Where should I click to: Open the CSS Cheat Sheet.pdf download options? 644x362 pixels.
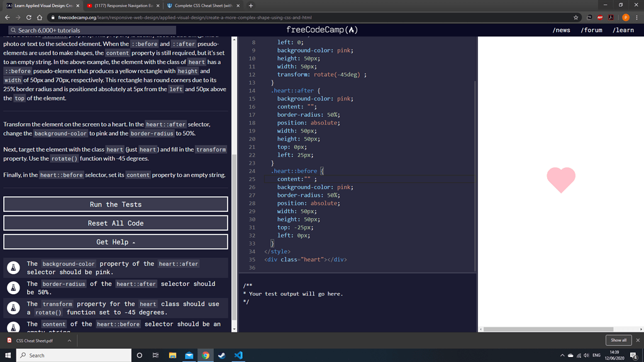[69, 340]
